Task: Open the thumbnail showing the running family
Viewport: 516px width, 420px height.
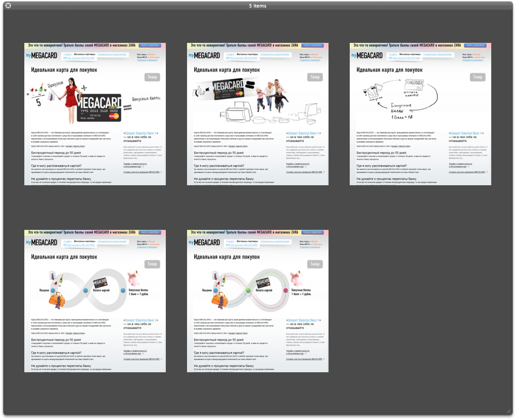Action: point(258,114)
